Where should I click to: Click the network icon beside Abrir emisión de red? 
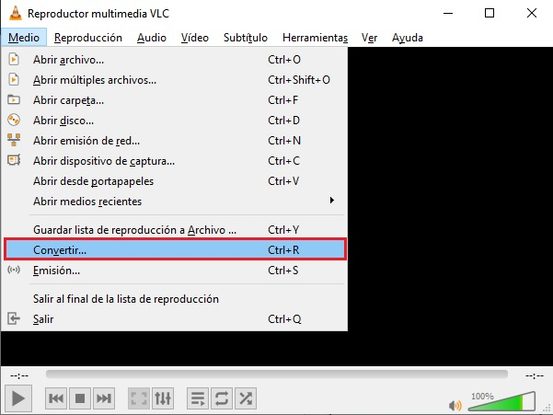[x=14, y=140]
